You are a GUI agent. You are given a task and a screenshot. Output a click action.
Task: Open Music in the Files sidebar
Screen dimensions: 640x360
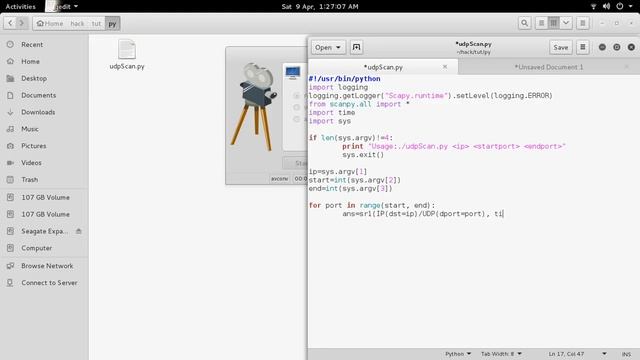pos(30,129)
